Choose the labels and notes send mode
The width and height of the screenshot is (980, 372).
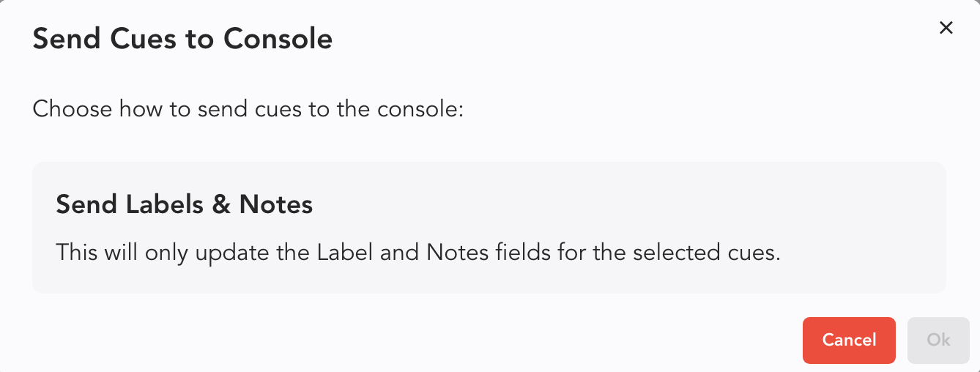coord(489,228)
